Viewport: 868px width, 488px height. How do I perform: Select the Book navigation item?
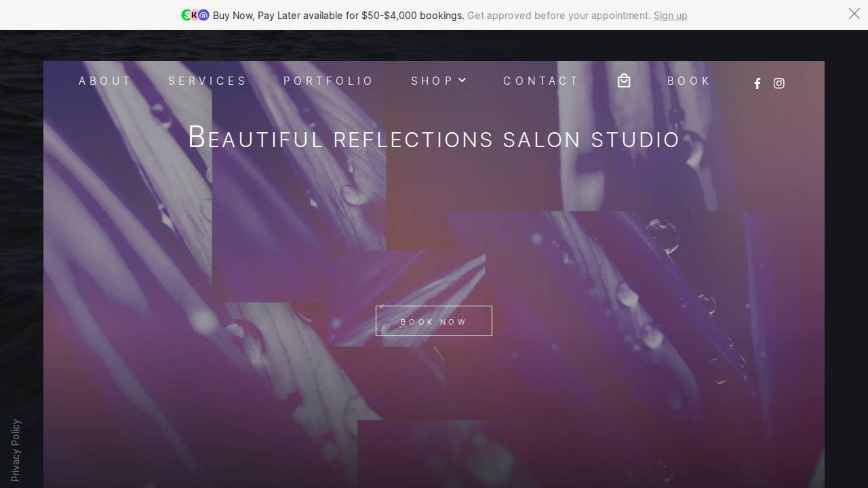tap(689, 81)
